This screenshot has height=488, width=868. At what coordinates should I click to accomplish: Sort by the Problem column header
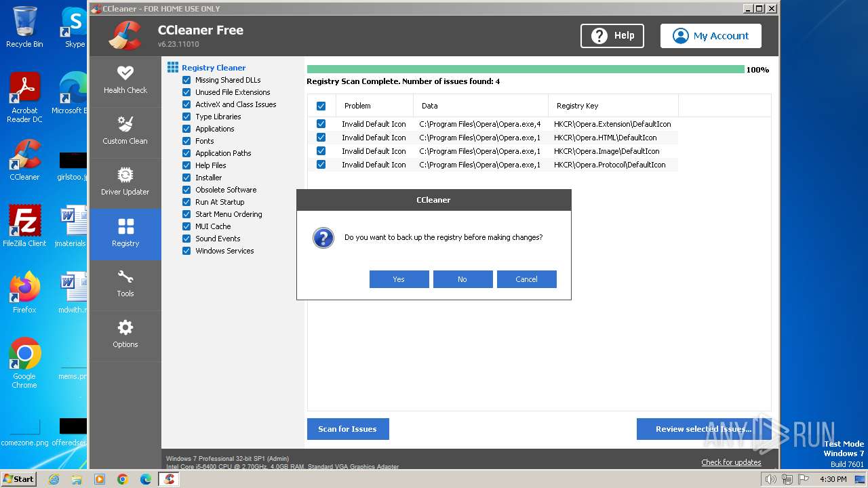(x=373, y=106)
